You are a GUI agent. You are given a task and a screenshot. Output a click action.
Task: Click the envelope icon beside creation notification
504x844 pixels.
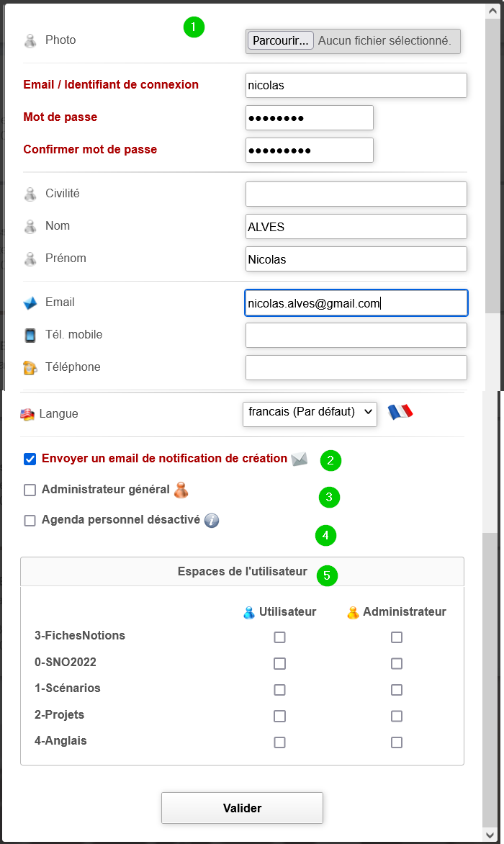(299, 459)
